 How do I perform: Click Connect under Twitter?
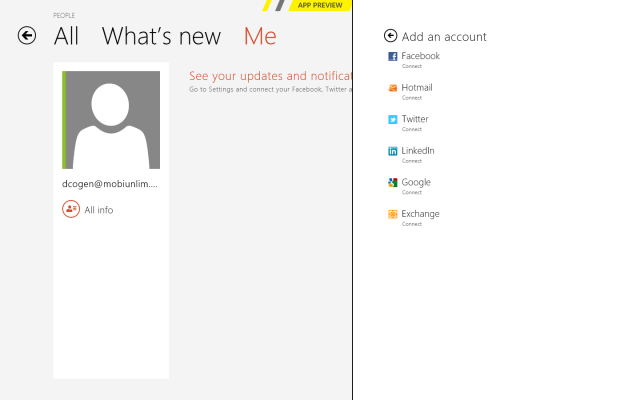coord(412,130)
